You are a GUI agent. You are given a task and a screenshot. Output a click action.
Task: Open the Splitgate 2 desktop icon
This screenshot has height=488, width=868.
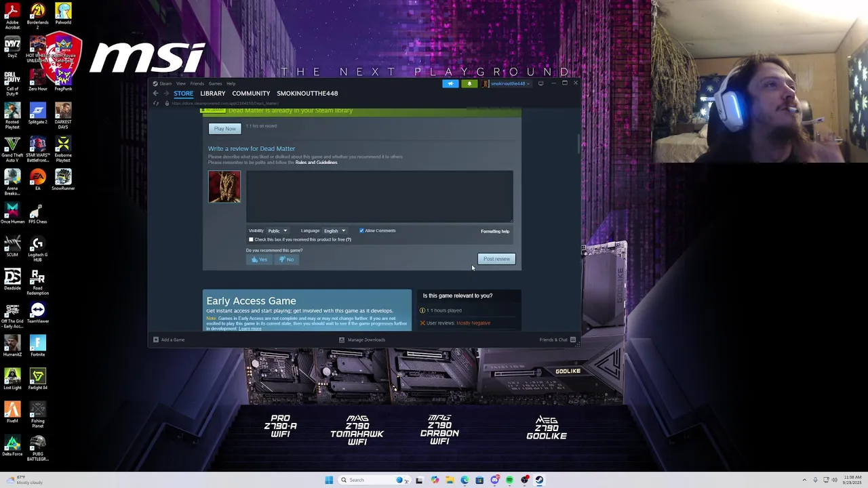(x=37, y=113)
